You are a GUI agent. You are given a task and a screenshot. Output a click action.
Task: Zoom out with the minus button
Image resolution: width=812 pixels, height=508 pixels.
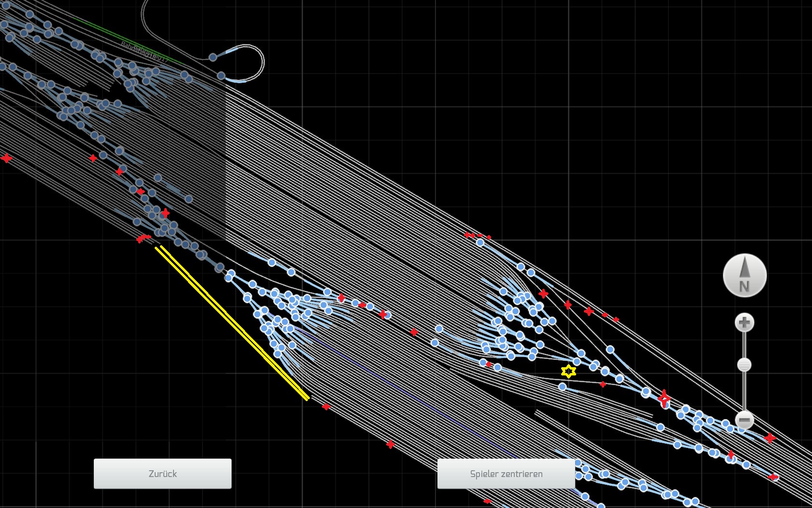744,420
